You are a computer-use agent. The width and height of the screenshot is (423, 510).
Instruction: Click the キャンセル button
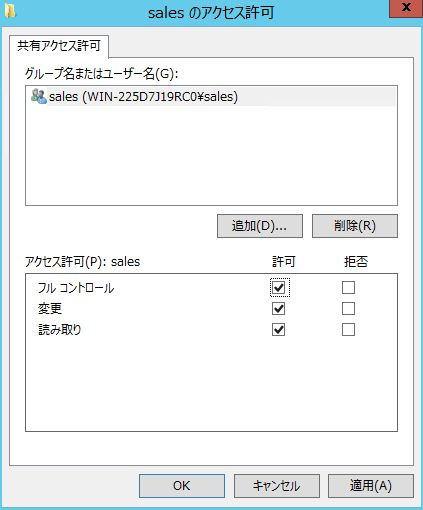tap(277, 486)
